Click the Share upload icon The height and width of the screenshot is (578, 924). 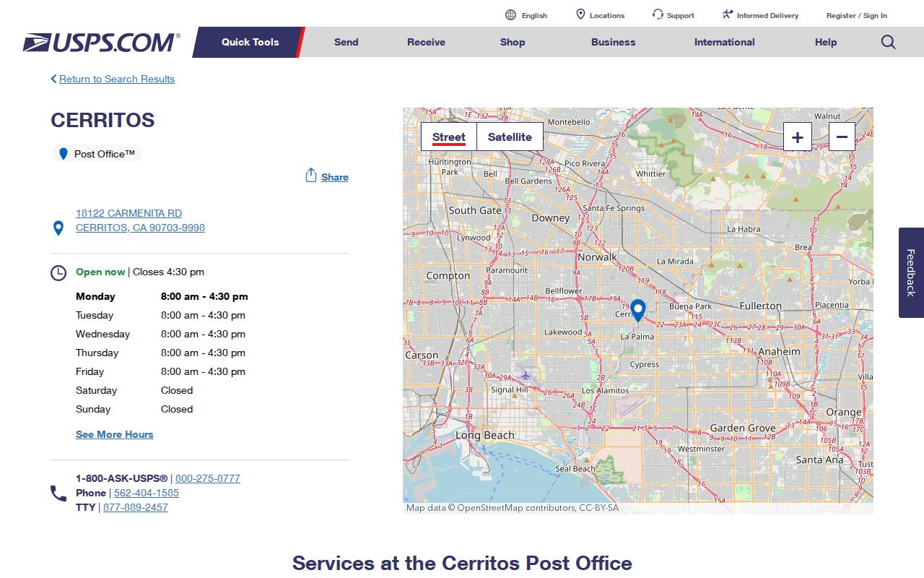tap(311, 176)
